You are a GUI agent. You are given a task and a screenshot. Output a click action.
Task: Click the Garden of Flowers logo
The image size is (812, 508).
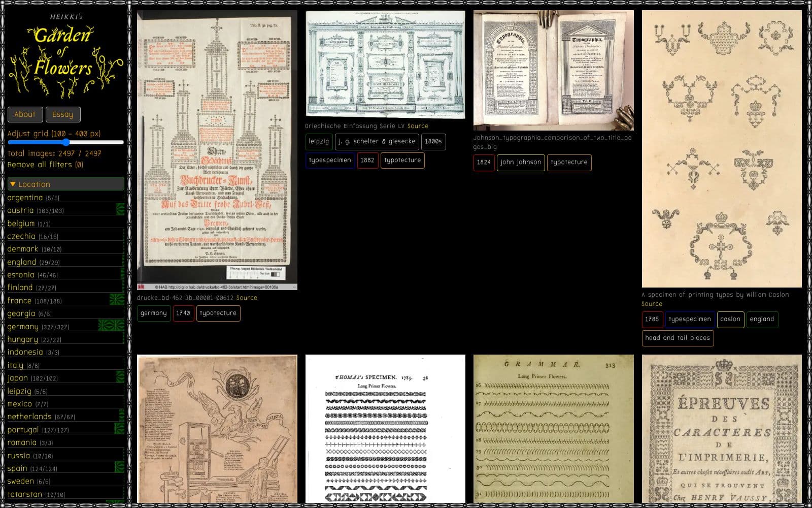coord(66,55)
